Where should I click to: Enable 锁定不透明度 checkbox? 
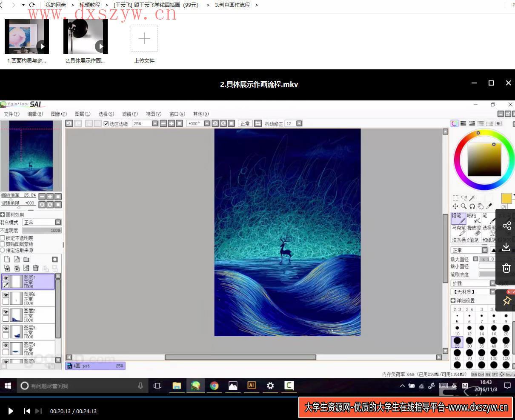(3, 238)
